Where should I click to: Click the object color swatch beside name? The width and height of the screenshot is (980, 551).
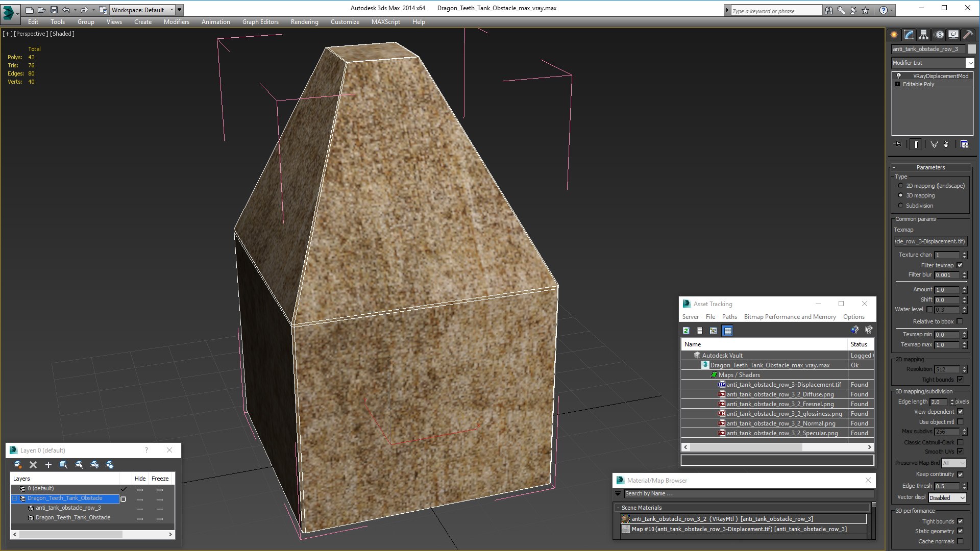click(x=972, y=49)
